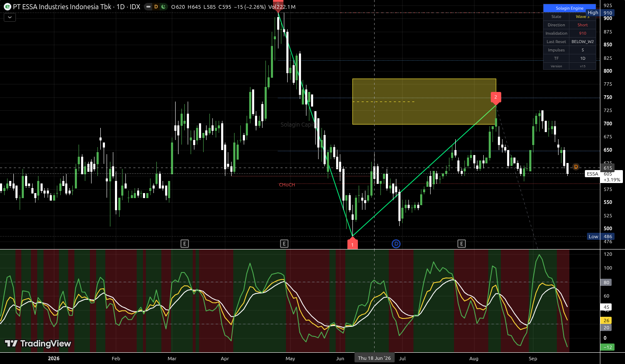Click PT ESSA Industries Indonesia Tbk title
The width and height of the screenshot is (625, 364).
coord(62,7)
